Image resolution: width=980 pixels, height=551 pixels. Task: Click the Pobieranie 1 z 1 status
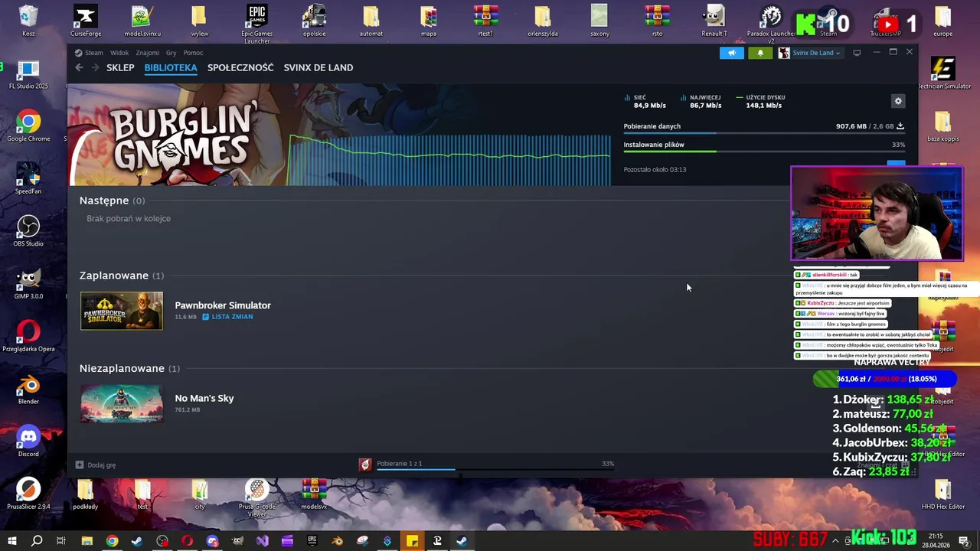pyautogui.click(x=400, y=464)
